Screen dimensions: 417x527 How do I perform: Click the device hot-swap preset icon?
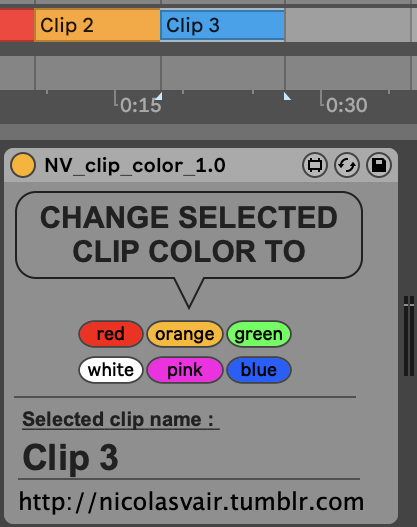point(347,165)
